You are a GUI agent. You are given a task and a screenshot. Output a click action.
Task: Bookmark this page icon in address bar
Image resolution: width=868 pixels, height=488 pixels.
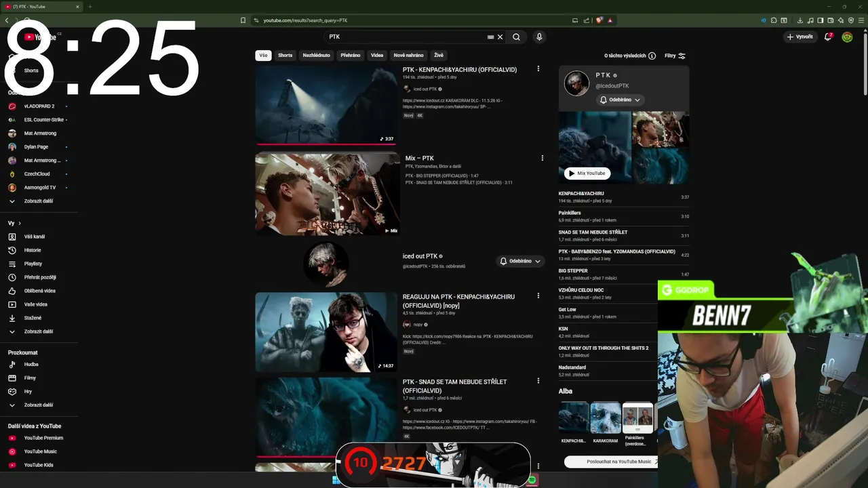click(243, 20)
